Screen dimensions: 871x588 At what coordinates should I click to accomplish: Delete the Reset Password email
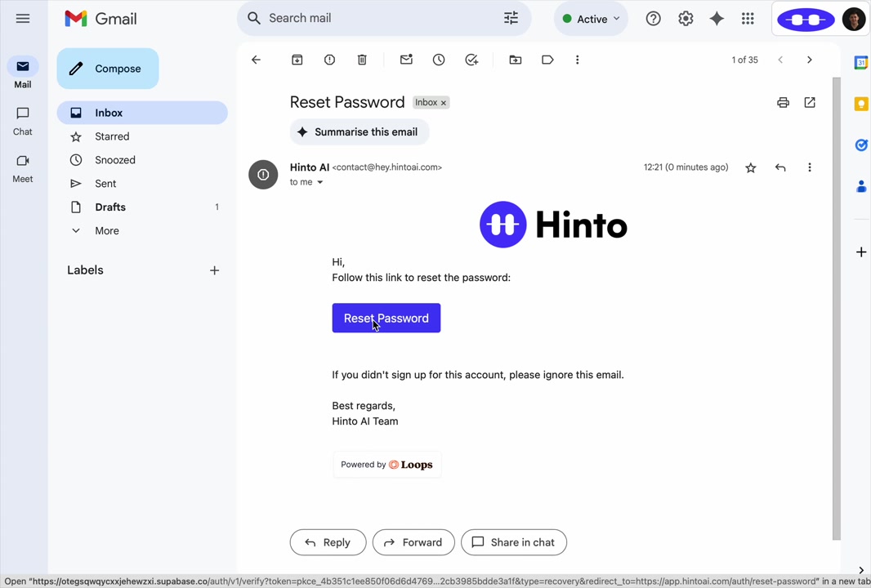[362, 60]
